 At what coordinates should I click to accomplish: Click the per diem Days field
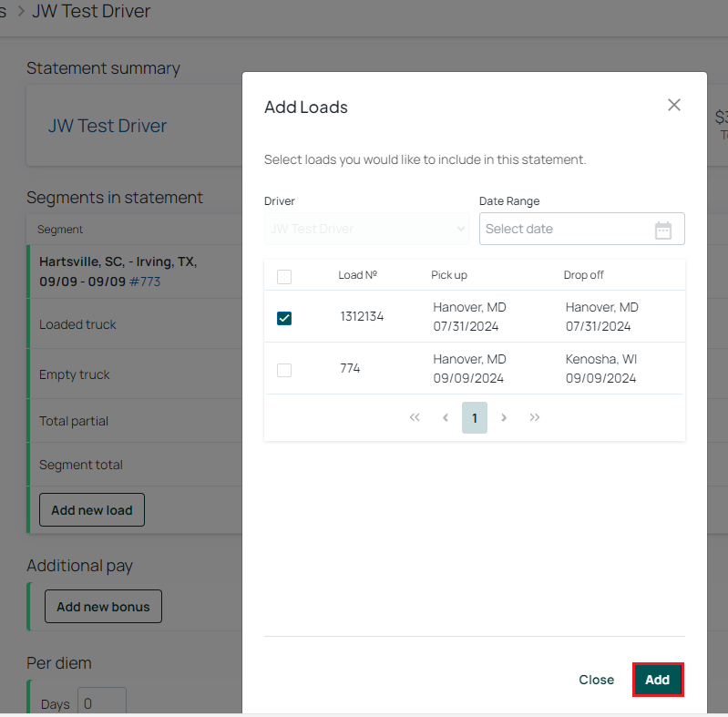[x=102, y=702]
